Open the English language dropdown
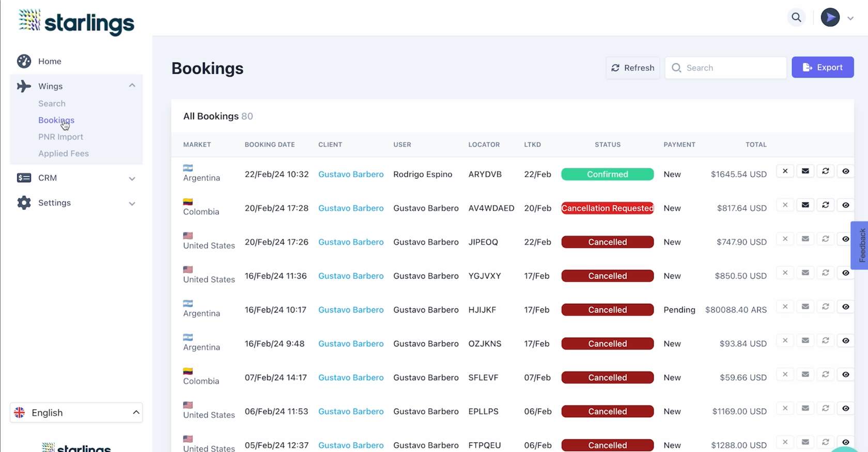Image resolution: width=868 pixels, height=452 pixels. [x=76, y=413]
